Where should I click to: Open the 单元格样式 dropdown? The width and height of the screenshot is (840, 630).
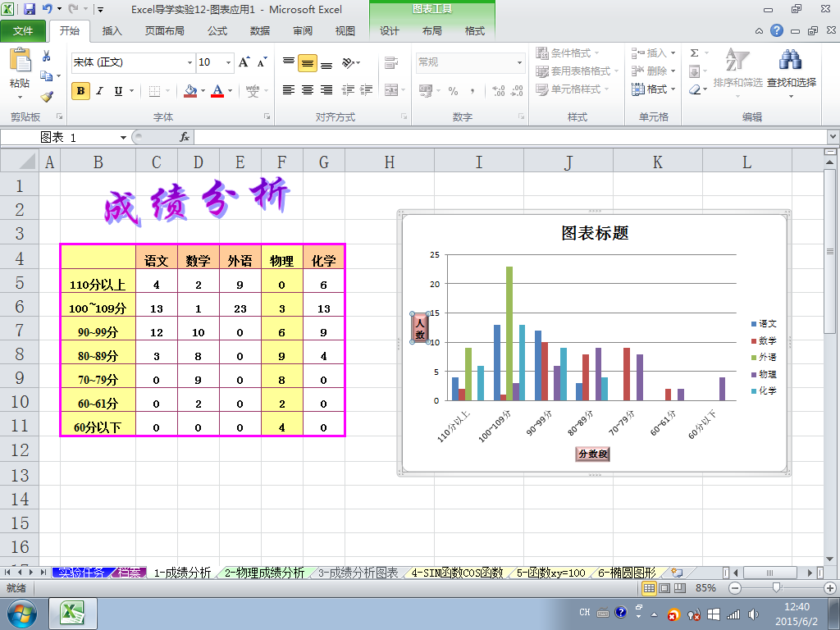coord(572,89)
